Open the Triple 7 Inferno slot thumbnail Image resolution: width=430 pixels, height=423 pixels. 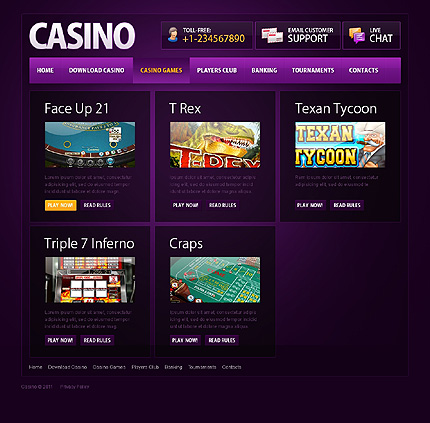(x=90, y=280)
